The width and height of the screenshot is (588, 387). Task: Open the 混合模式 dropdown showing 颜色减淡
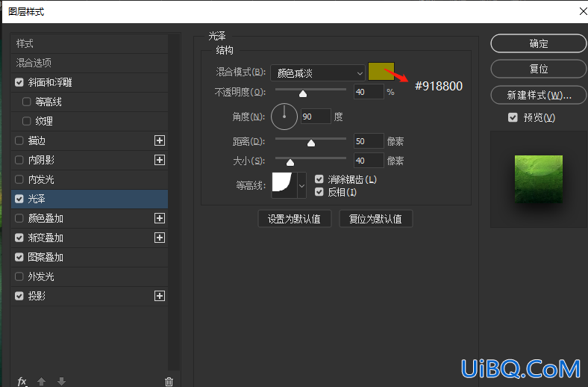(318, 72)
